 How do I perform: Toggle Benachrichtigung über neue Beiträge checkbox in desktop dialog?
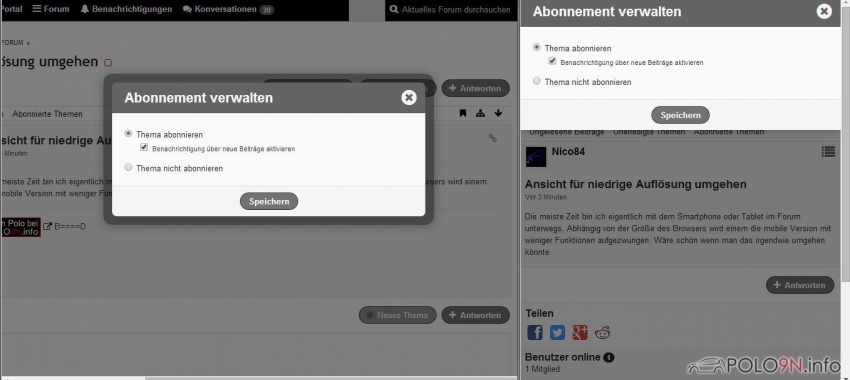click(x=144, y=147)
